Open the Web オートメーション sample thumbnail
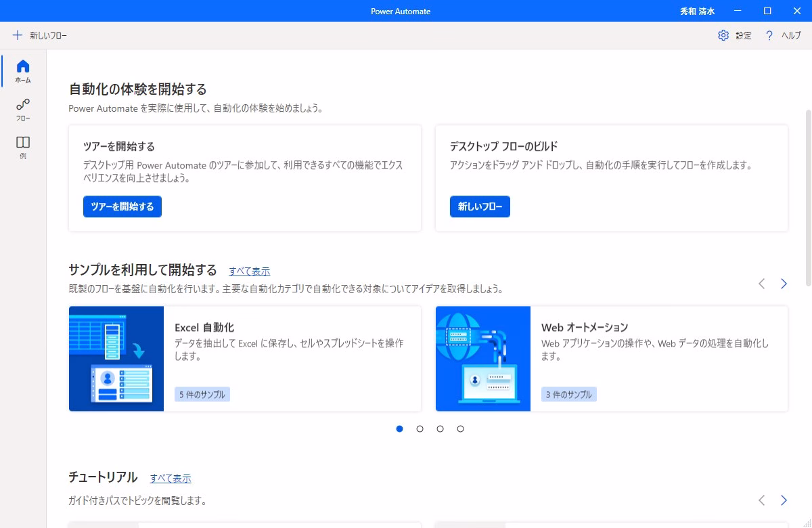 pos(483,359)
